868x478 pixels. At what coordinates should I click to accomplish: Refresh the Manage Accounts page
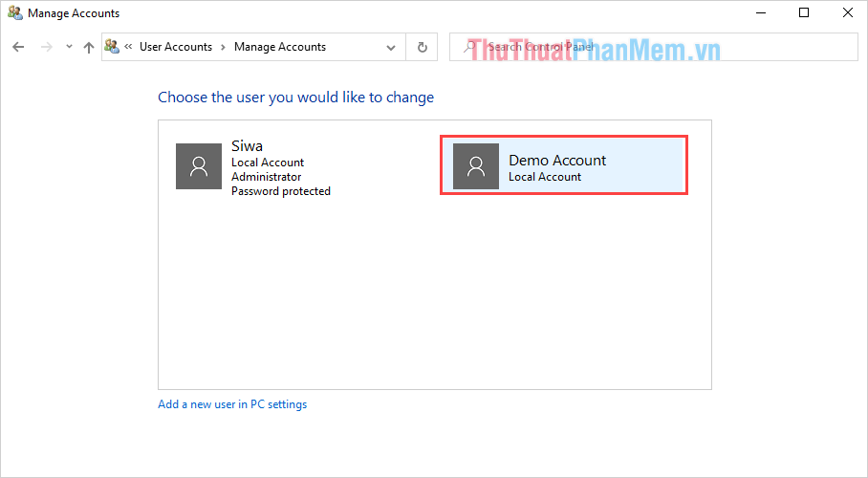pos(422,47)
